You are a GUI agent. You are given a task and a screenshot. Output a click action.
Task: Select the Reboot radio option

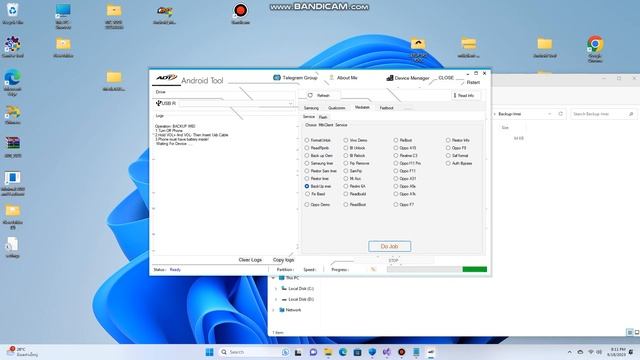(x=396, y=140)
